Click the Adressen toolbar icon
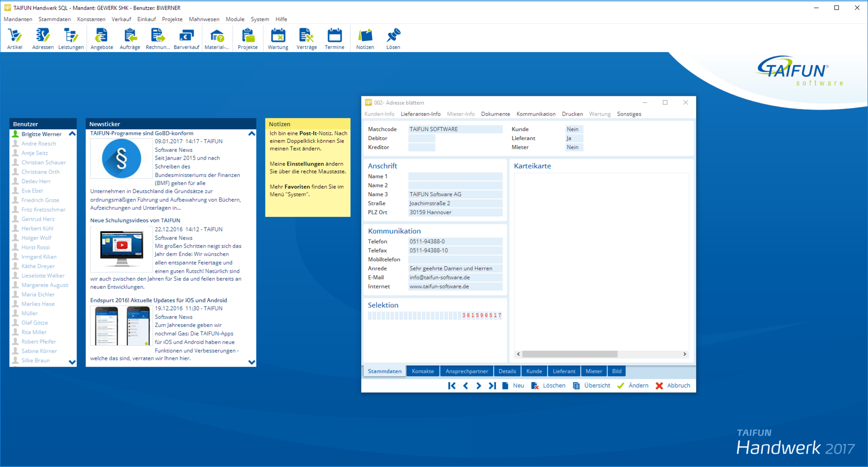868x467 pixels. [x=42, y=38]
